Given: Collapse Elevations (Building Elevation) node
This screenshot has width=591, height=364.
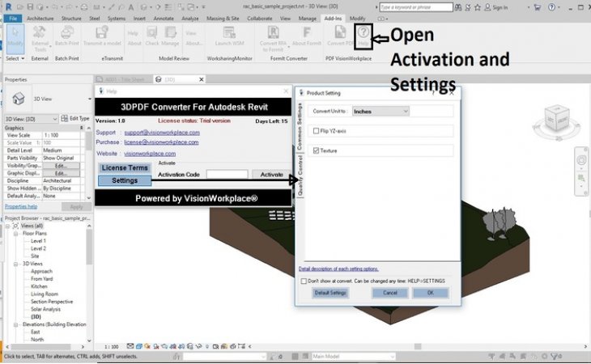Looking at the screenshot, I should coord(16,324).
